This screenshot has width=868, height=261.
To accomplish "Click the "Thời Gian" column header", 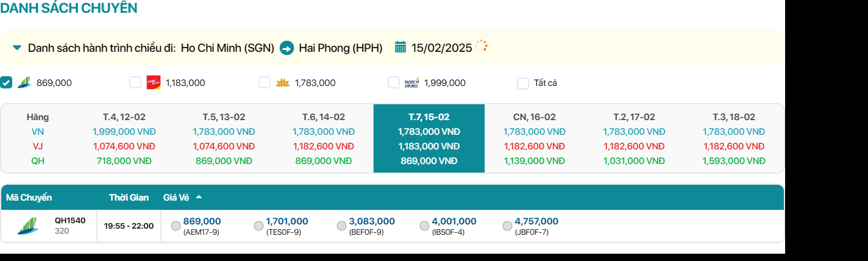I will 129,198.
